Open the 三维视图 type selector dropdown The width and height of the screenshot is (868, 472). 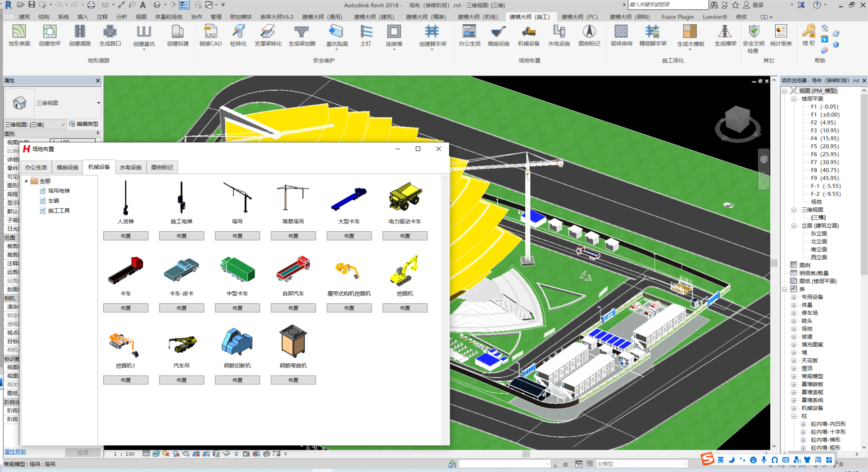point(98,103)
